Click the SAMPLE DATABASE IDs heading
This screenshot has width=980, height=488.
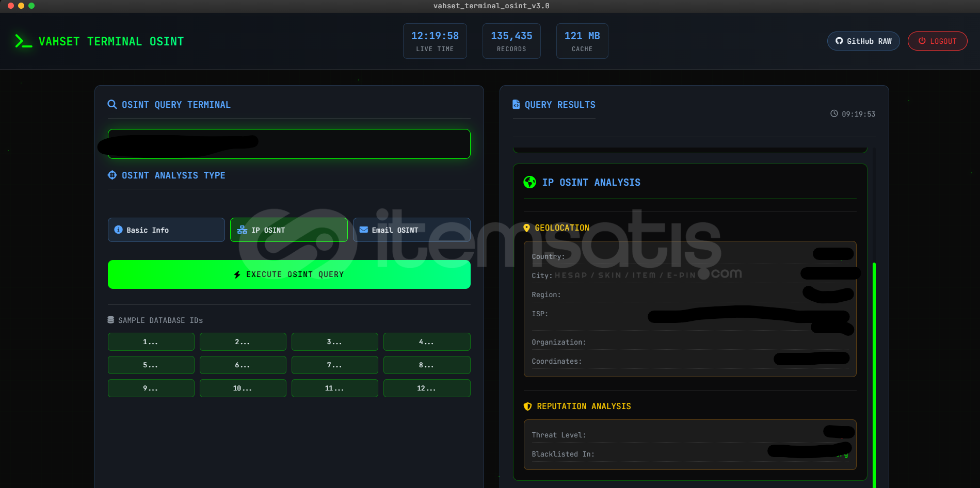[x=160, y=320]
